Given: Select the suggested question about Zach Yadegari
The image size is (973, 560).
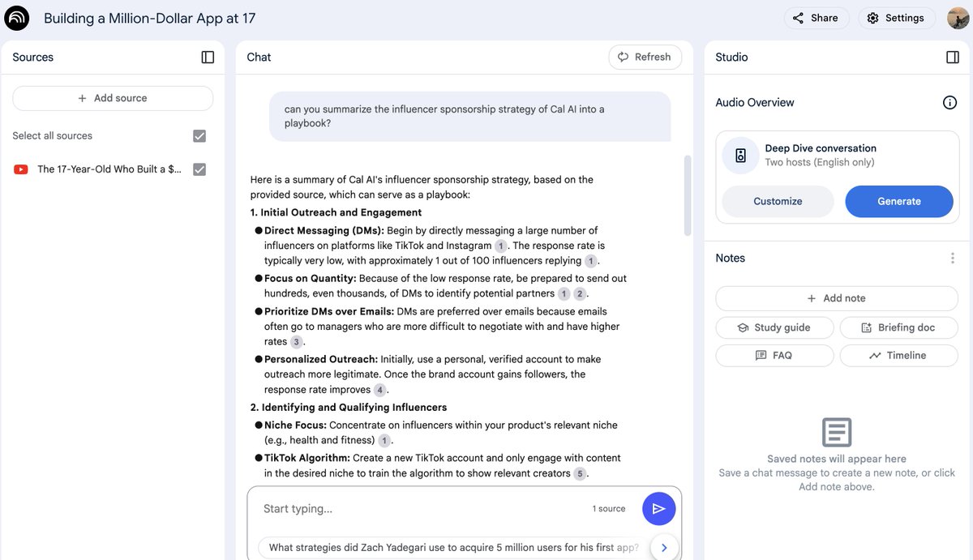Looking at the screenshot, I should click(x=454, y=548).
